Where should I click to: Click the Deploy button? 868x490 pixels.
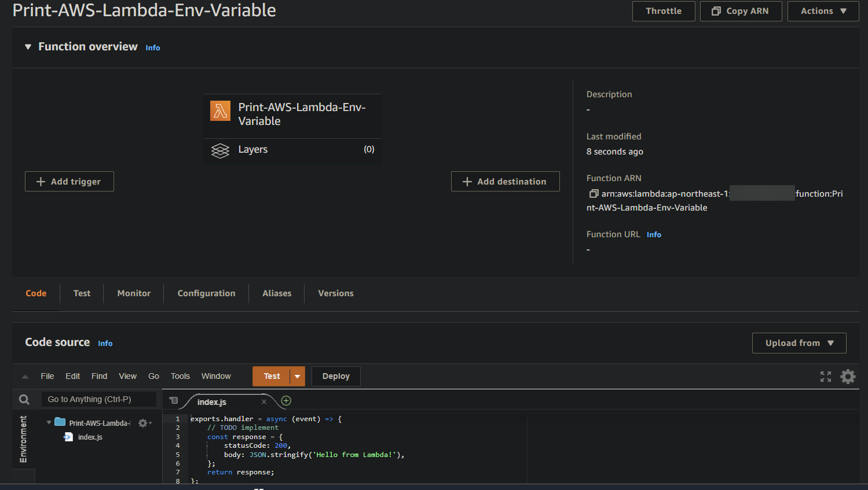336,376
